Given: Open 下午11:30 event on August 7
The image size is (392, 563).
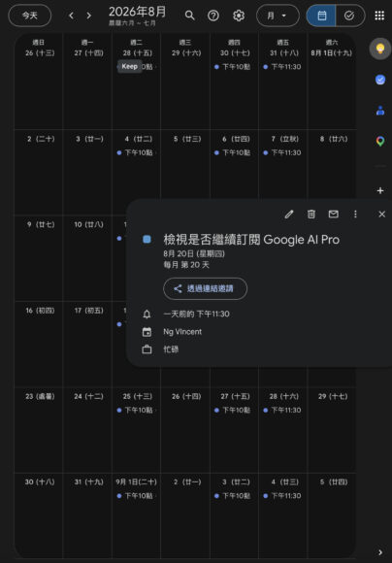Looking at the screenshot, I should (x=282, y=152).
